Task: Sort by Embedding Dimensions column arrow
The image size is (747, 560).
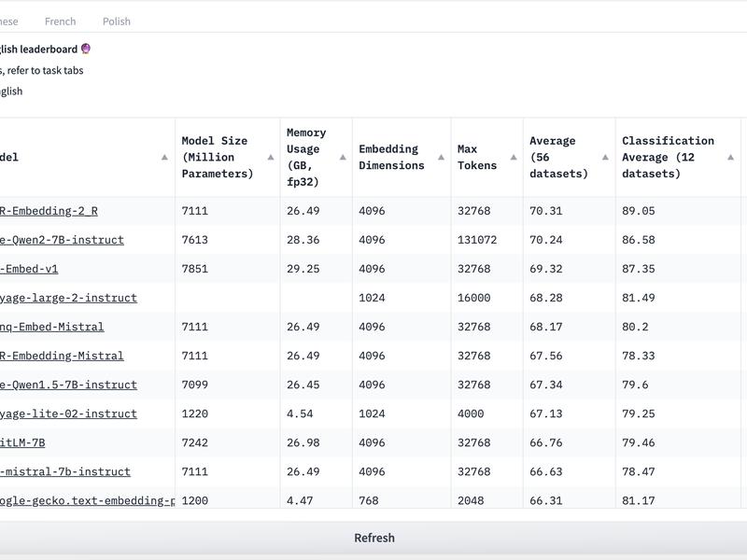Action: tap(441, 157)
